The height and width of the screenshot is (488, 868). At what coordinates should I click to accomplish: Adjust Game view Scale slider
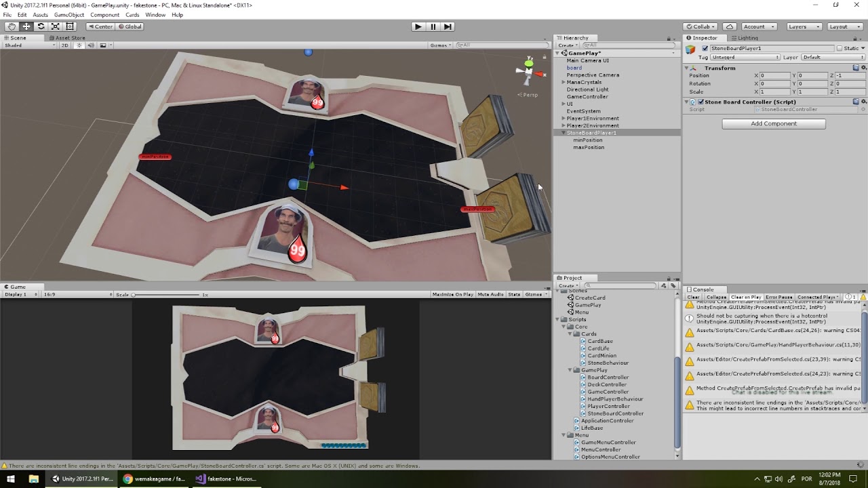(x=167, y=294)
